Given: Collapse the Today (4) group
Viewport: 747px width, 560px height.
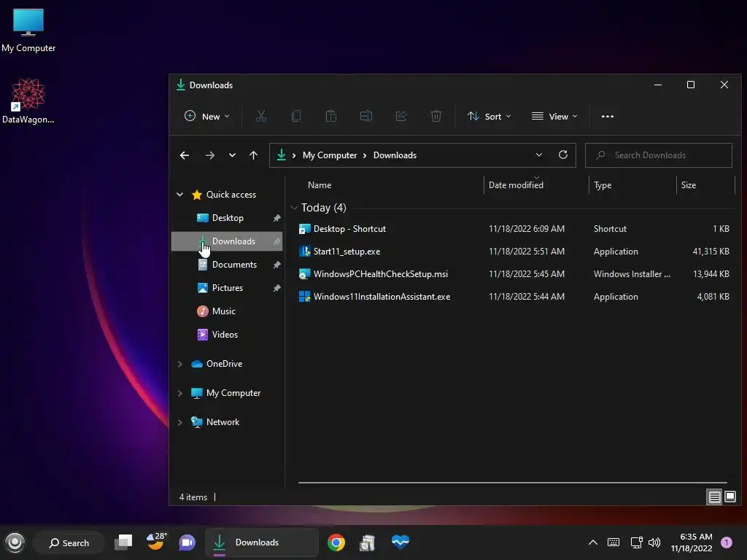Looking at the screenshot, I should pyautogui.click(x=294, y=208).
